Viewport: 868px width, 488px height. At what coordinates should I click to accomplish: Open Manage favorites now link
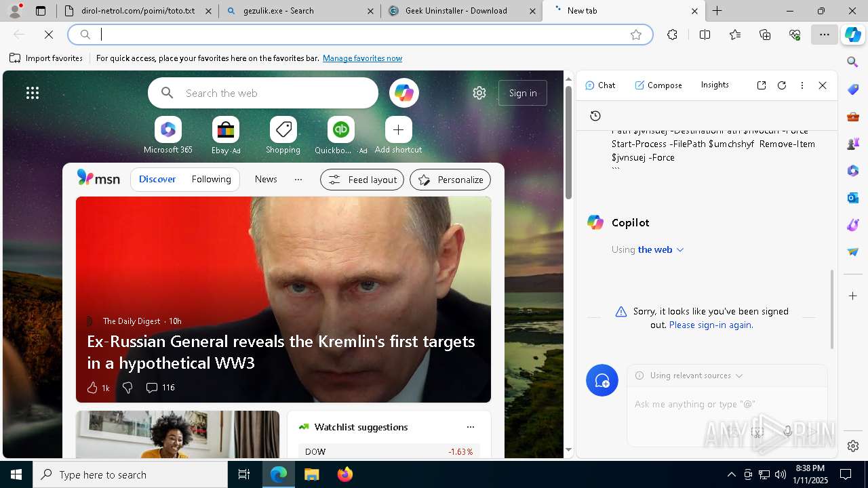tap(362, 58)
